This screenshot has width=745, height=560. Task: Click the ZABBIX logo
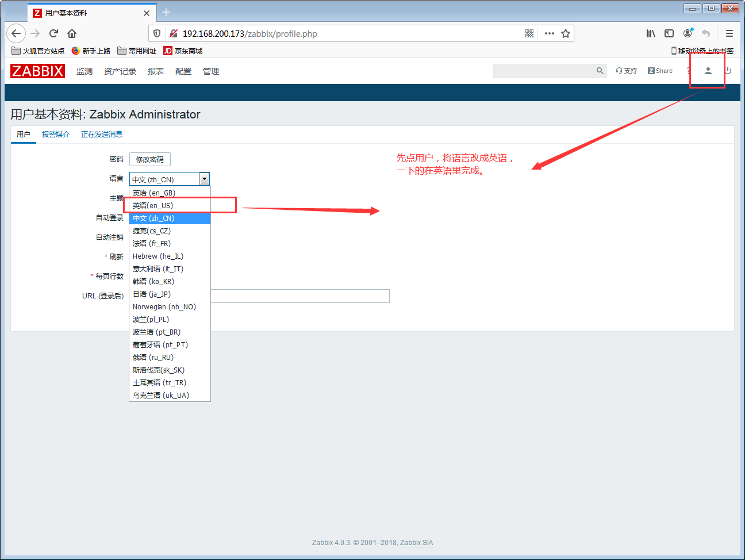(38, 71)
